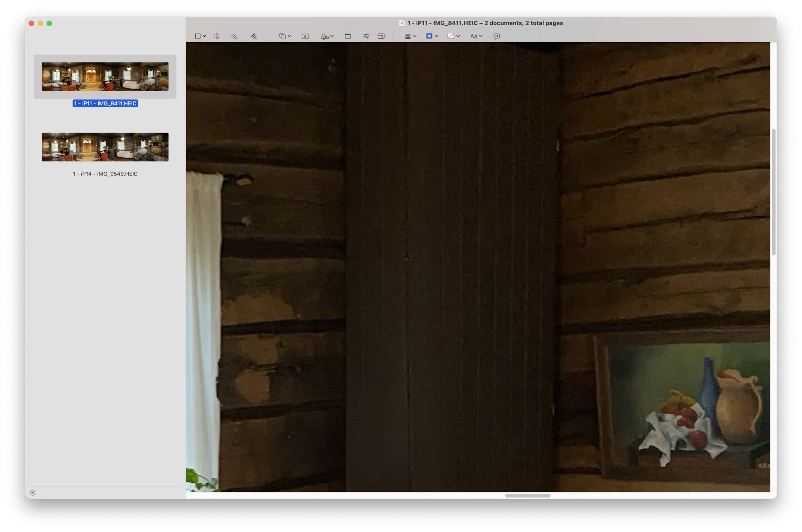Open the rectangular Selection tools dropdown
This screenshot has height=532, width=802.
200,36
